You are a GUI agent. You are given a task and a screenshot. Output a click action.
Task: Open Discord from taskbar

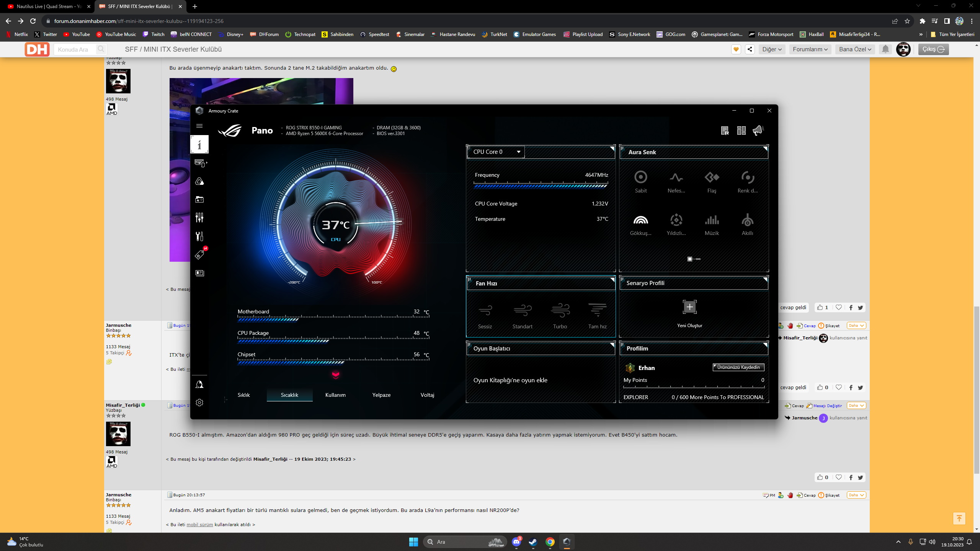516,542
